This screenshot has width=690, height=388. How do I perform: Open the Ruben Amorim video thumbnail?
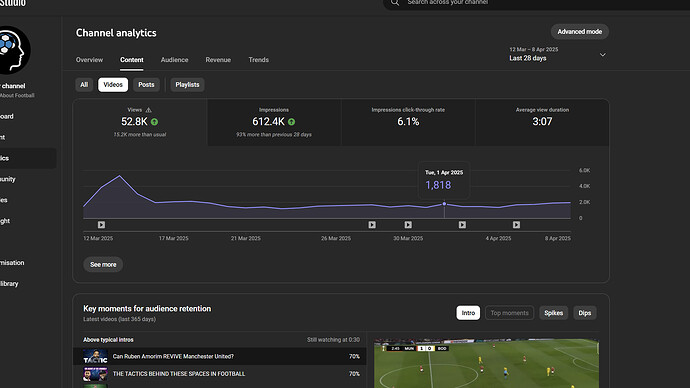point(95,356)
